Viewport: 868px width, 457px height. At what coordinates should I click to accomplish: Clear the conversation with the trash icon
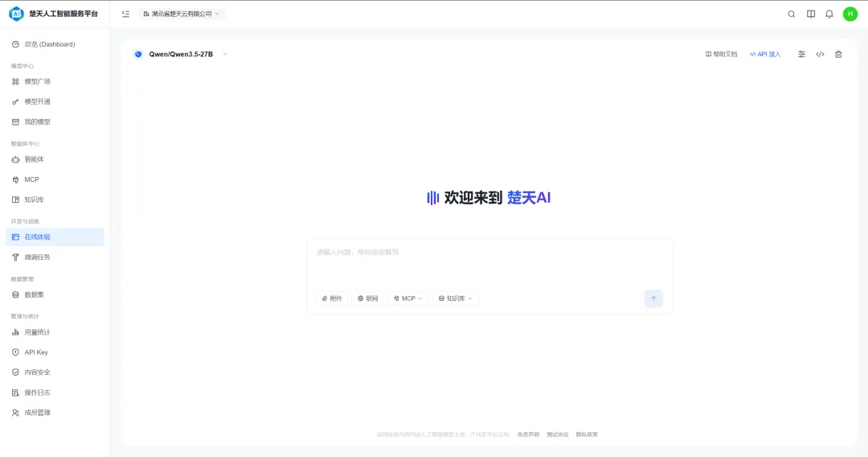click(x=838, y=54)
